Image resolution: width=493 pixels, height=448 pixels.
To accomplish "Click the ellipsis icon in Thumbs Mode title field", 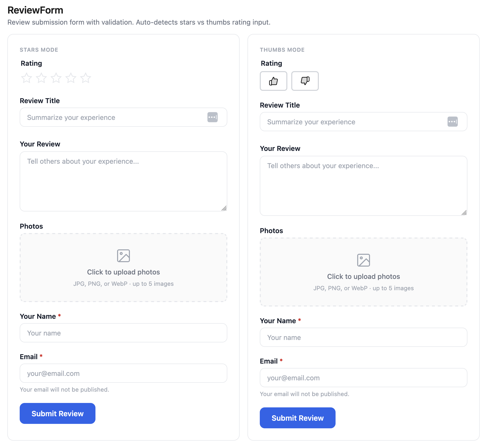I will 453,122.
